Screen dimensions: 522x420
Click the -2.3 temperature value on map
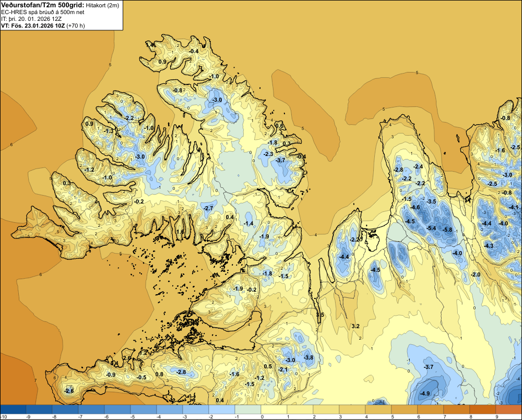click(x=268, y=154)
